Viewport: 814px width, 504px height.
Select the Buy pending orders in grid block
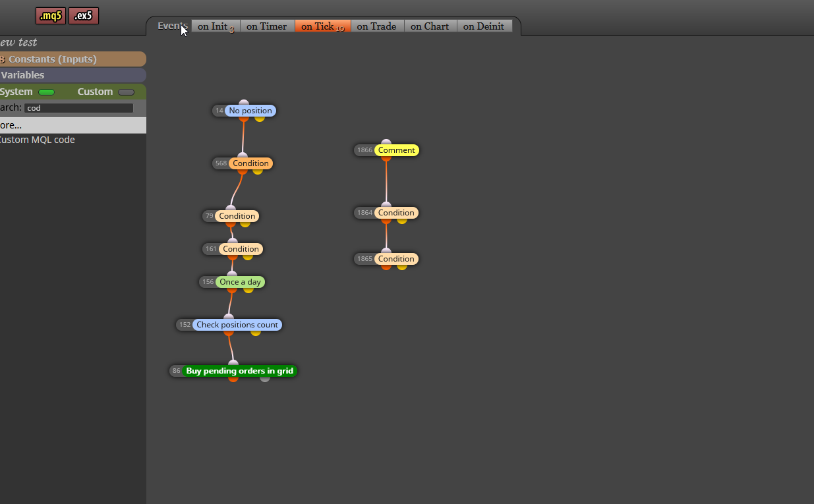click(x=239, y=371)
